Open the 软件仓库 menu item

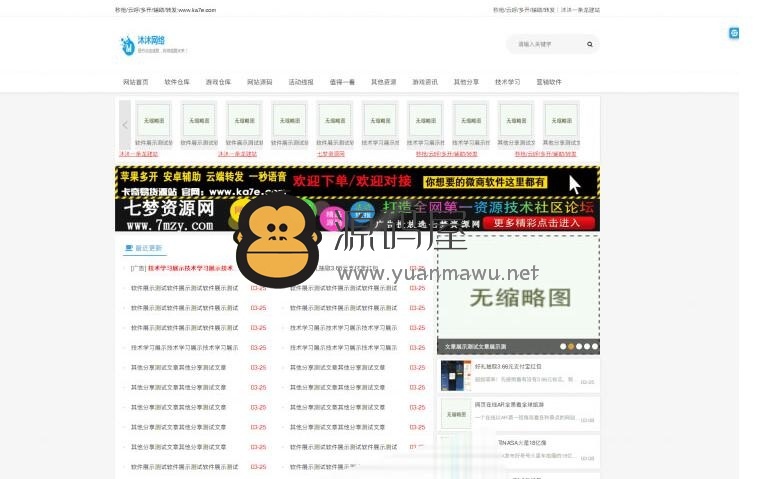[x=177, y=82]
